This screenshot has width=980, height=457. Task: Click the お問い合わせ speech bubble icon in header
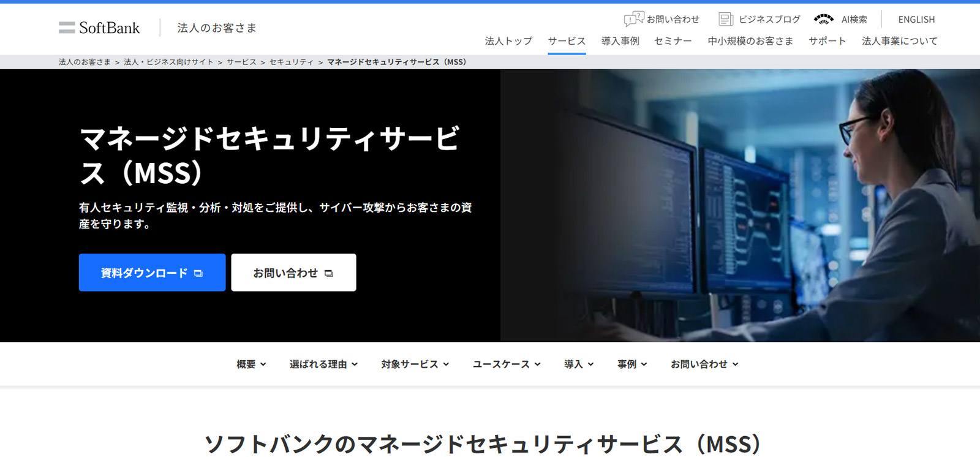coord(634,19)
